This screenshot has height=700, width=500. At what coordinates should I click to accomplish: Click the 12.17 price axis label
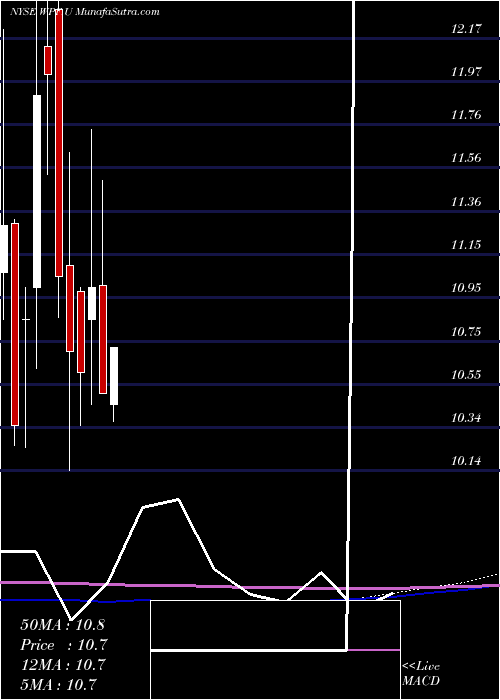pos(467,29)
